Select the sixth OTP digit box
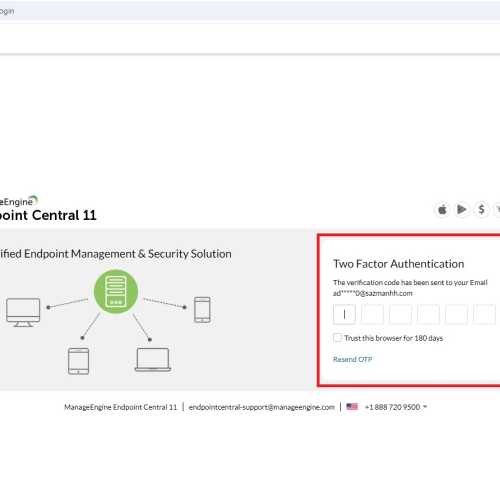The width and height of the screenshot is (500, 500). point(484,314)
